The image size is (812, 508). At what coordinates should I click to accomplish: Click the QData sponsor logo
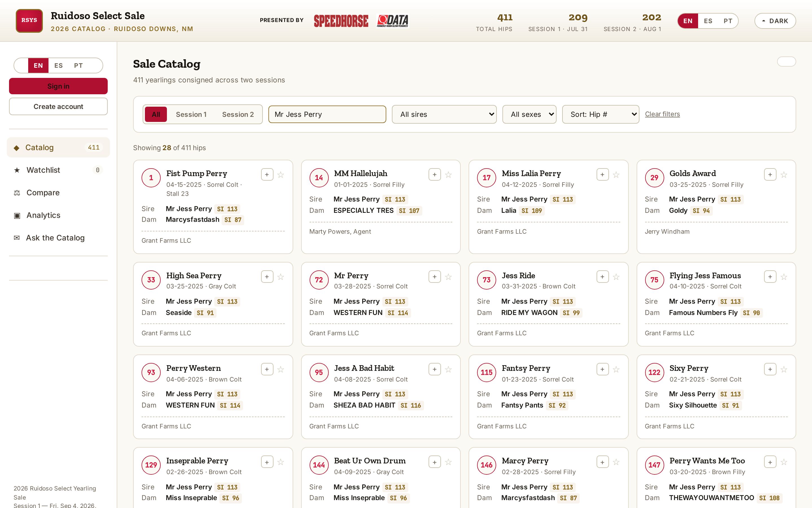[392, 21]
